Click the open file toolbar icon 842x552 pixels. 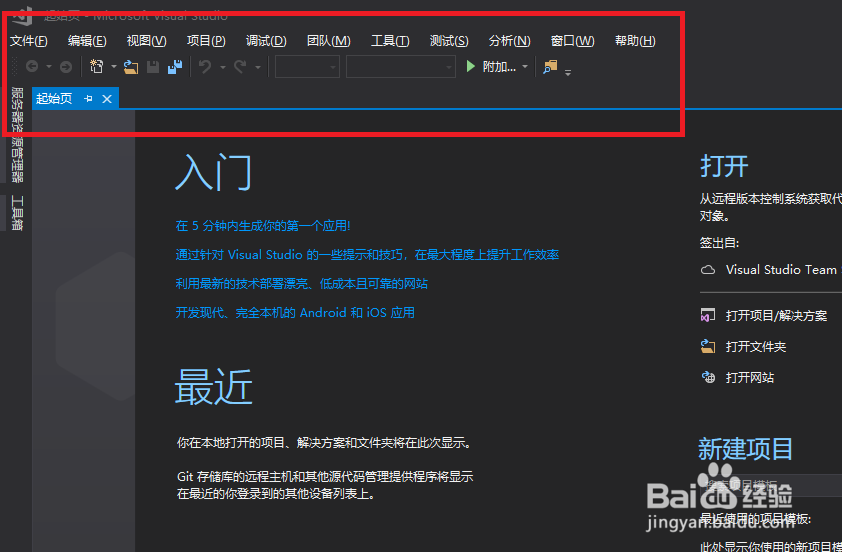(x=131, y=67)
